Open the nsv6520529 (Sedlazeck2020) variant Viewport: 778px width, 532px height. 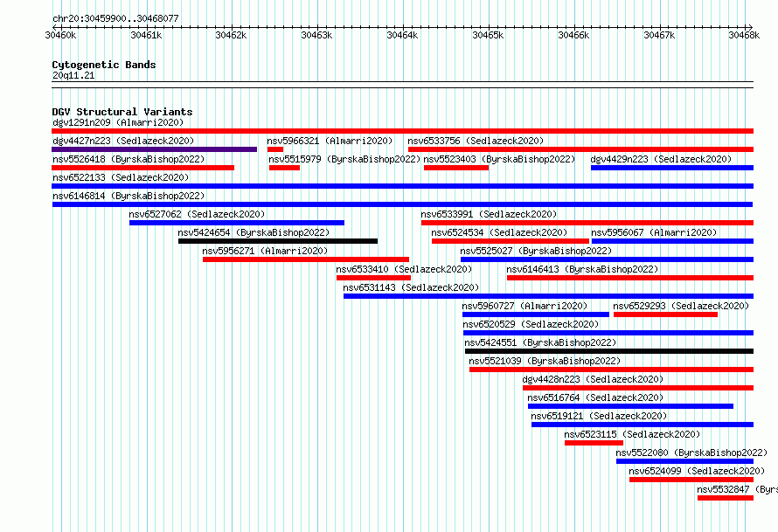pos(531,324)
